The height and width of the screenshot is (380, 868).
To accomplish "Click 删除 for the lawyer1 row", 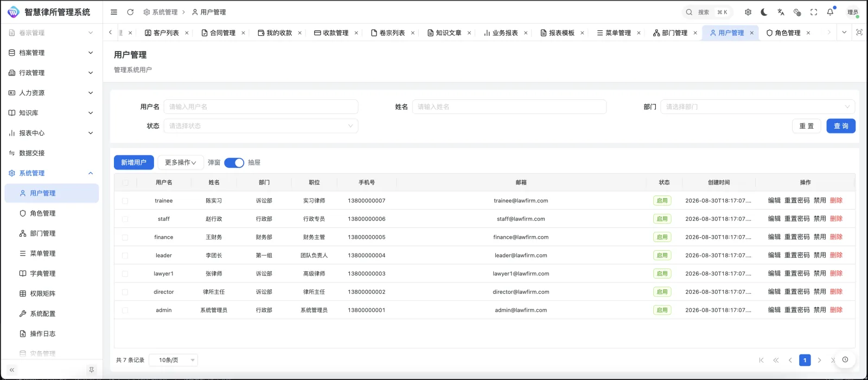I will tap(836, 274).
